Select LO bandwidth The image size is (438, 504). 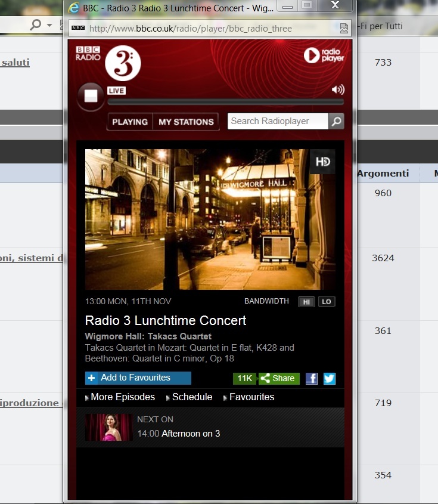tap(327, 302)
